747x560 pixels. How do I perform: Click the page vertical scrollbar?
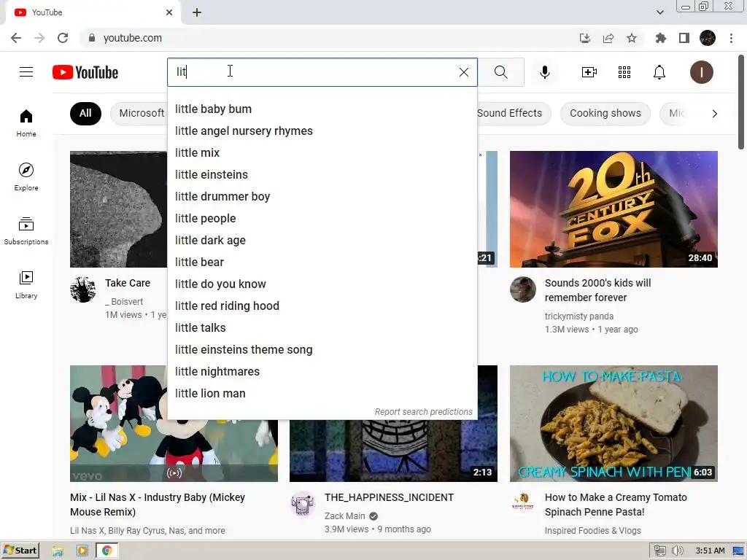pyautogui.click(x=741, y=102)
